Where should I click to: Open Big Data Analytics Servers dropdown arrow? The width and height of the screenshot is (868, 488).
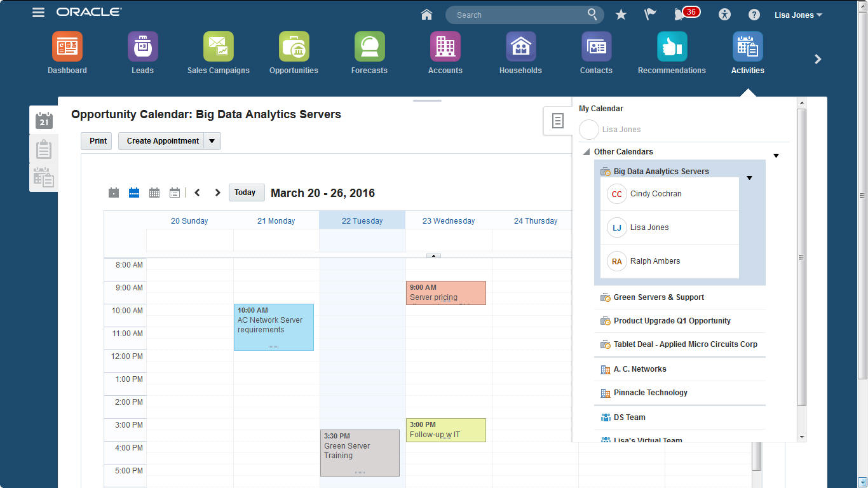(x=749, y=178)
